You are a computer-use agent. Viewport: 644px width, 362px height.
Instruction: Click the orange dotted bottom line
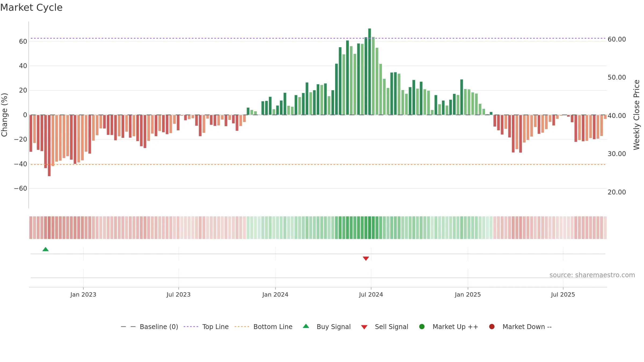[x=318, y=164]
